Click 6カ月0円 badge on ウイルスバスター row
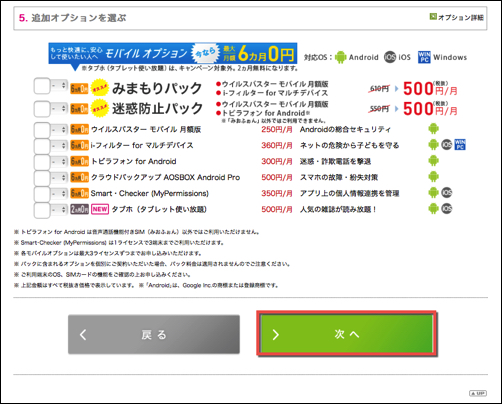The image size is (502, 404). [x=79, y=129]
